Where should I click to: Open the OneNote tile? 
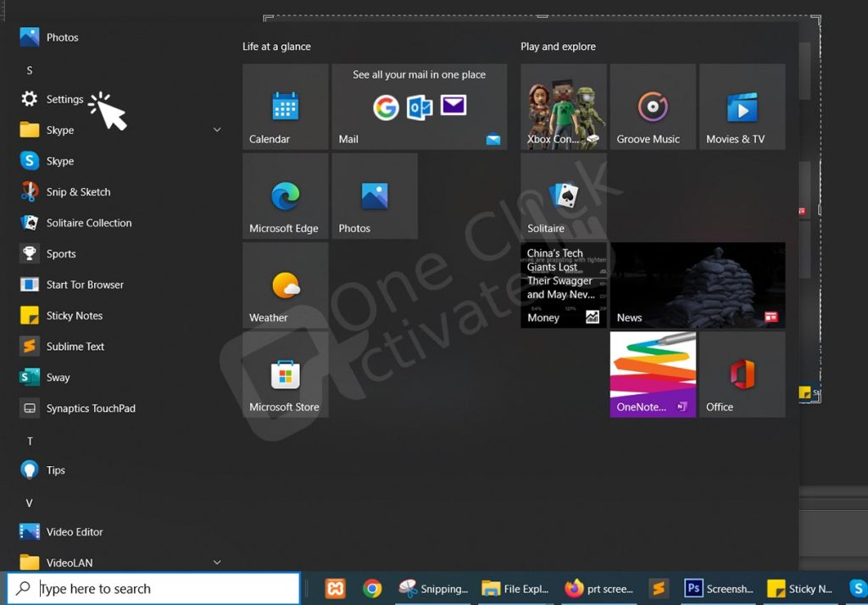(654, 375)
